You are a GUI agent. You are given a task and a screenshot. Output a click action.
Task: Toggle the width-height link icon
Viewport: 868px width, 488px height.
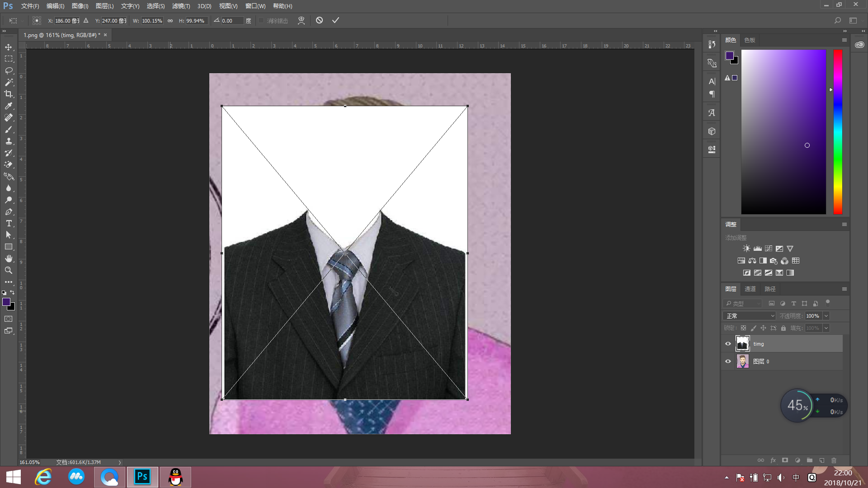coord(170,21)
